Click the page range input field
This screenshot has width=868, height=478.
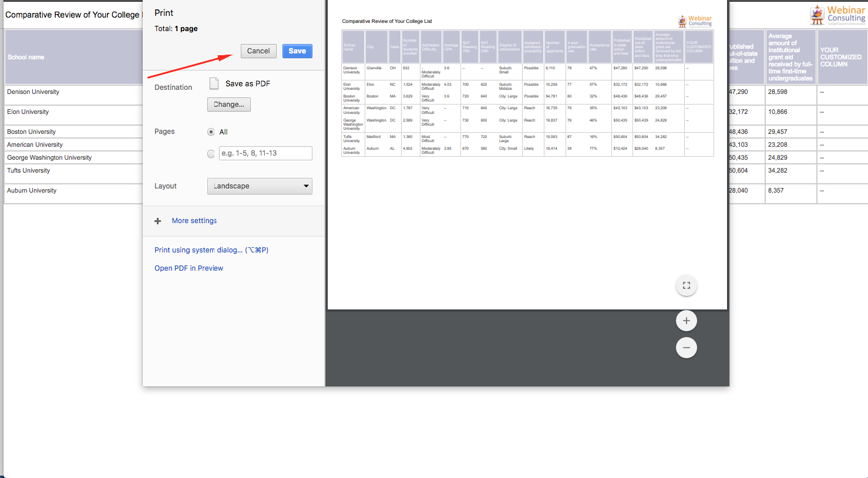(265, 153)
